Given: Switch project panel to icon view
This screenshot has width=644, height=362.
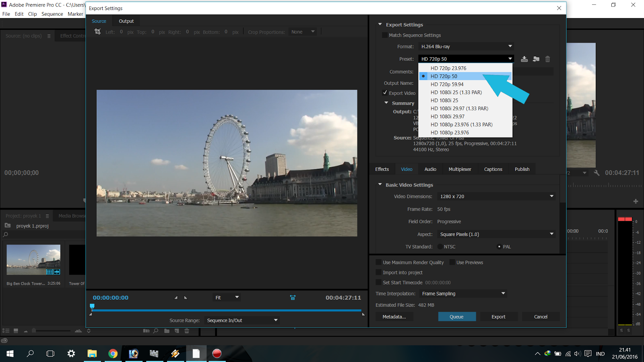Looking at the screenshot, I should pyautogui.click(x=16, y=331).
